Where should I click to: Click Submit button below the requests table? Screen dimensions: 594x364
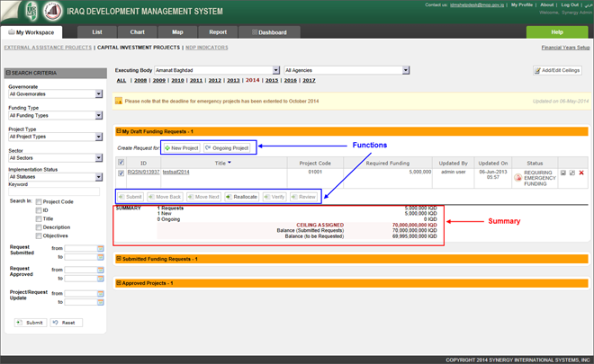point(130,197)
